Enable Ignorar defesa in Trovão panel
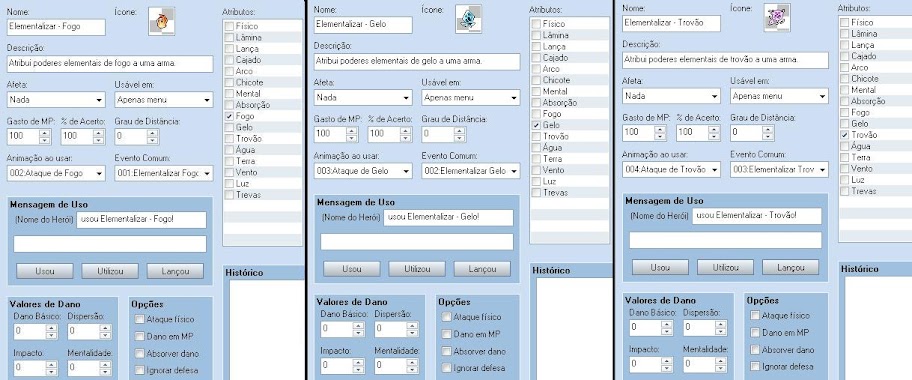Viewport: 912px width, 380px height. (755, 367)
